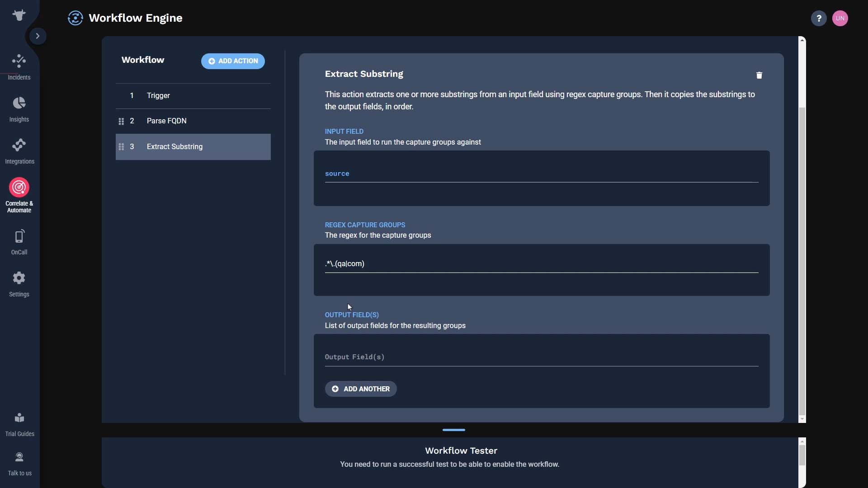
Task: Go to Integrations in the sidebar
Action: [x=19, y=151]
